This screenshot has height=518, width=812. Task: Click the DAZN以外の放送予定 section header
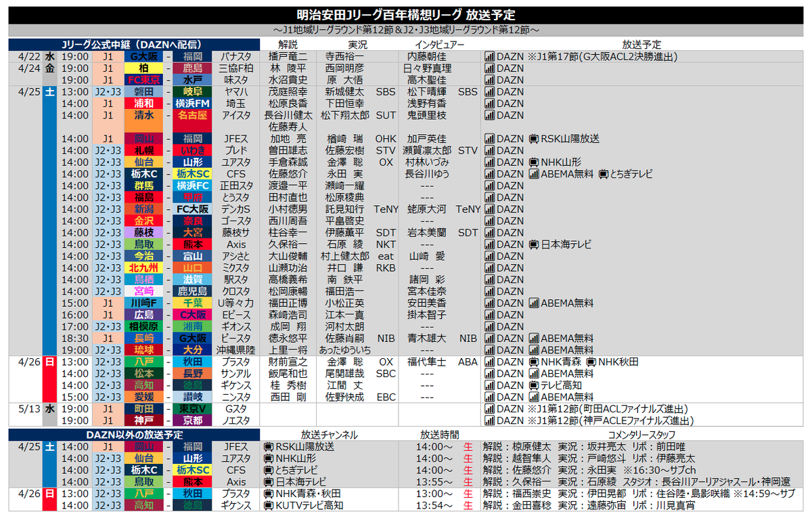point(134,434)
